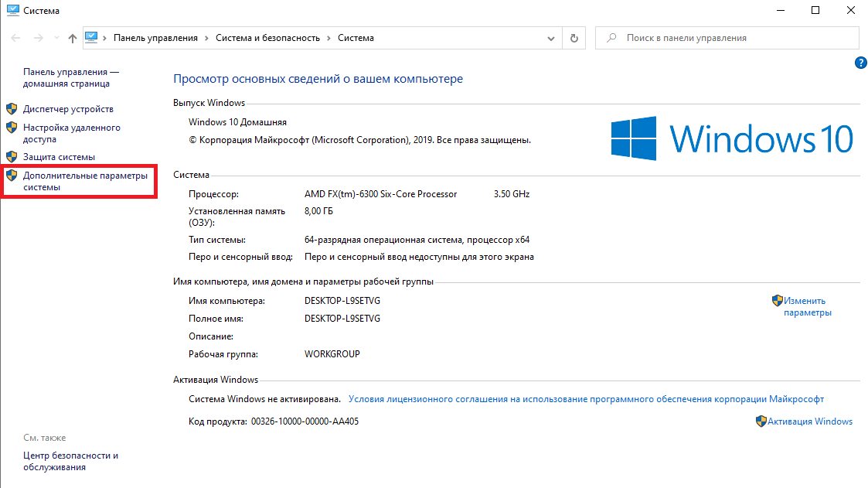The image size is (868, 488).
Task: Click shield icon beside 'Дополнительные параметры системы'
Action: [12, 176]
